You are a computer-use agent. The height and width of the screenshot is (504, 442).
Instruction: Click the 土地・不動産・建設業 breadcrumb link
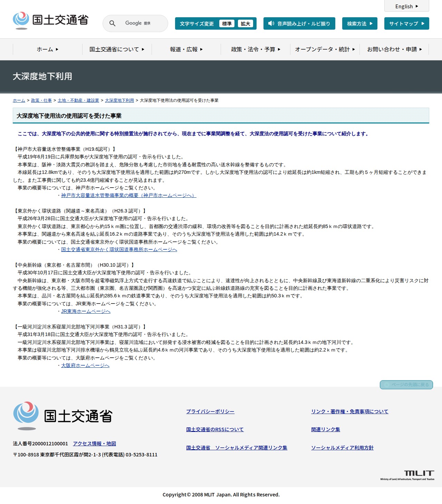[x=78, y=100]
